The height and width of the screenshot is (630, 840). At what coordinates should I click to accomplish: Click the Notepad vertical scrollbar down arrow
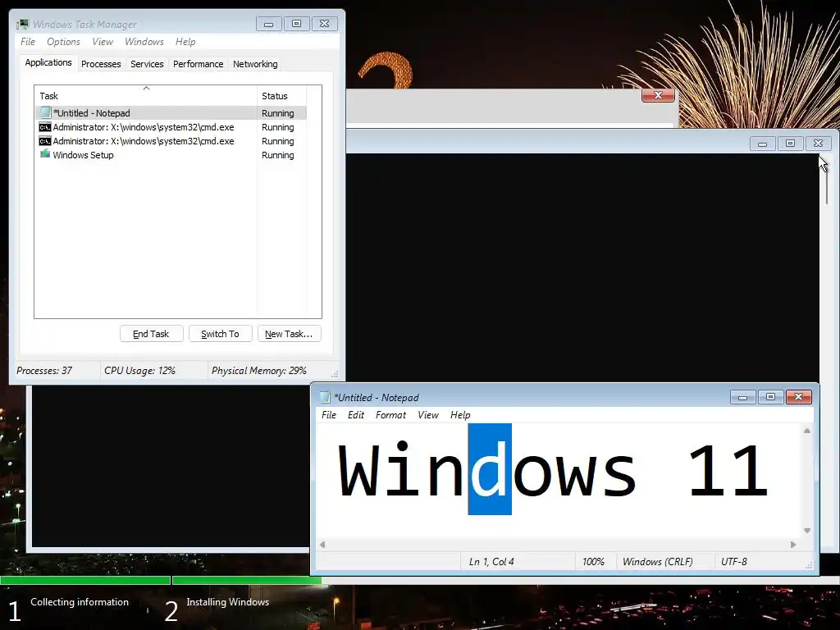pos(807,531)
